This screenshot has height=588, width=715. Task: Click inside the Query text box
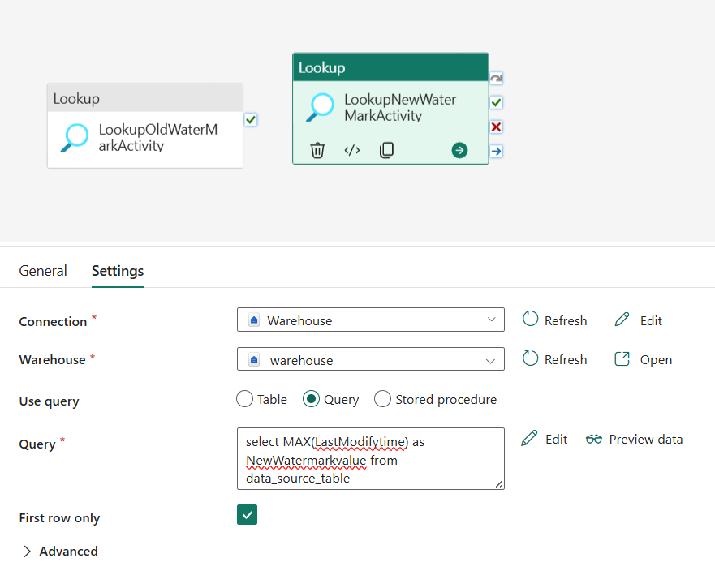[x=370, y=458]
